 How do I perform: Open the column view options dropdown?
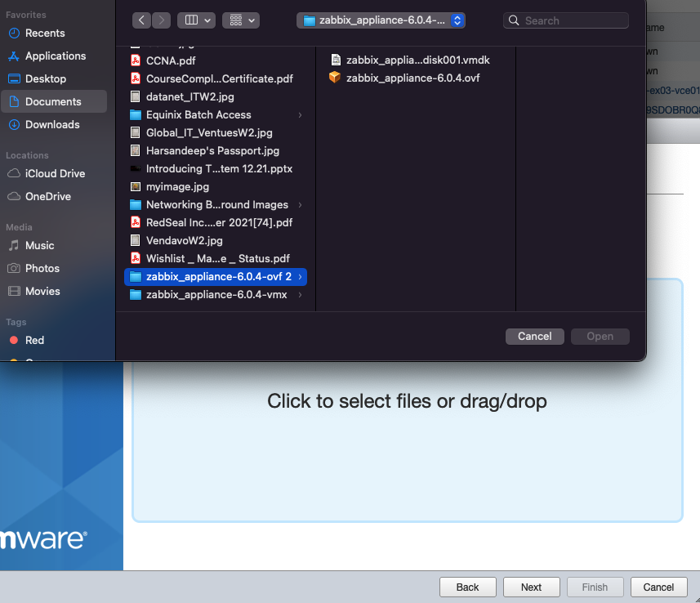pos(196,20)
